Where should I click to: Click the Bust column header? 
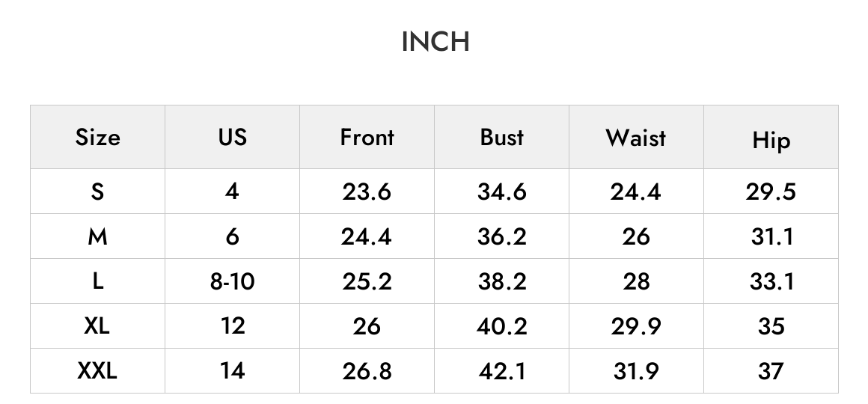[x=501, y=137]
